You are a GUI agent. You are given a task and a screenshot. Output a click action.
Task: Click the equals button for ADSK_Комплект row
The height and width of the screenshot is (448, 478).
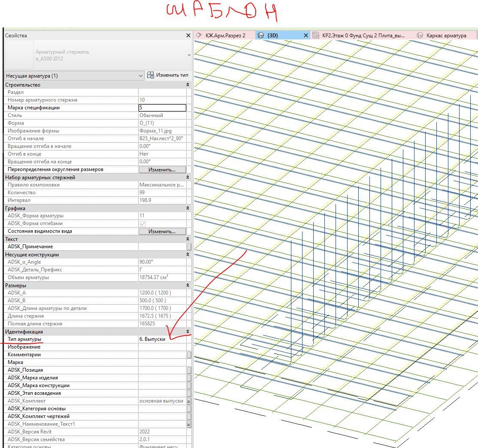(x=189, y=401)
